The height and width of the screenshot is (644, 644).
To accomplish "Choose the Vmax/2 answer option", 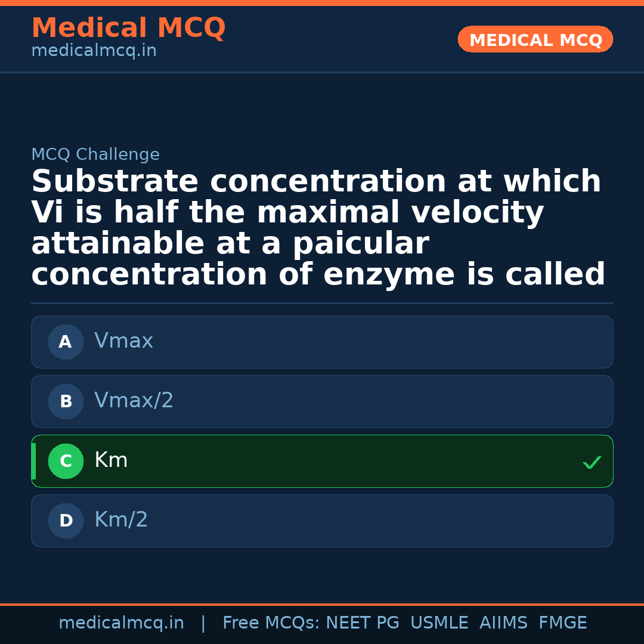I will pyautogui.click(x=322, y=401).
